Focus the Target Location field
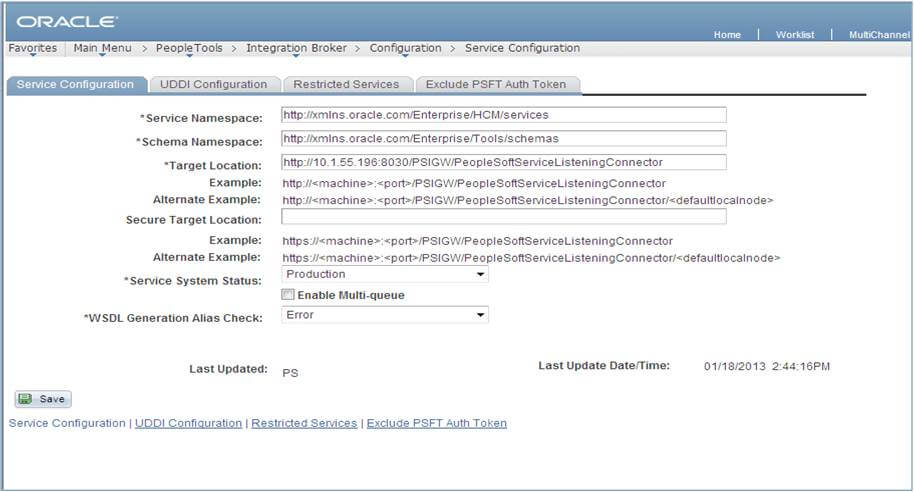The width and height of the screenshot is (914, 492). click(504, 162)
